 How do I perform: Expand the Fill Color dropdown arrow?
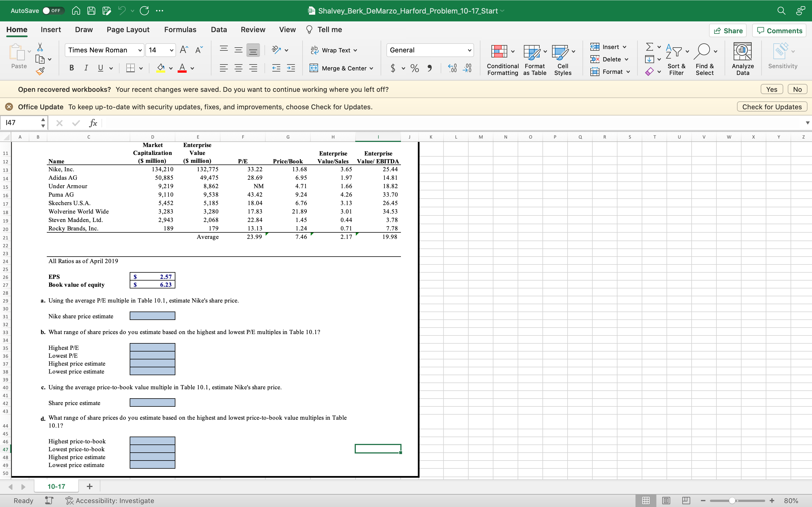[171, 68]
